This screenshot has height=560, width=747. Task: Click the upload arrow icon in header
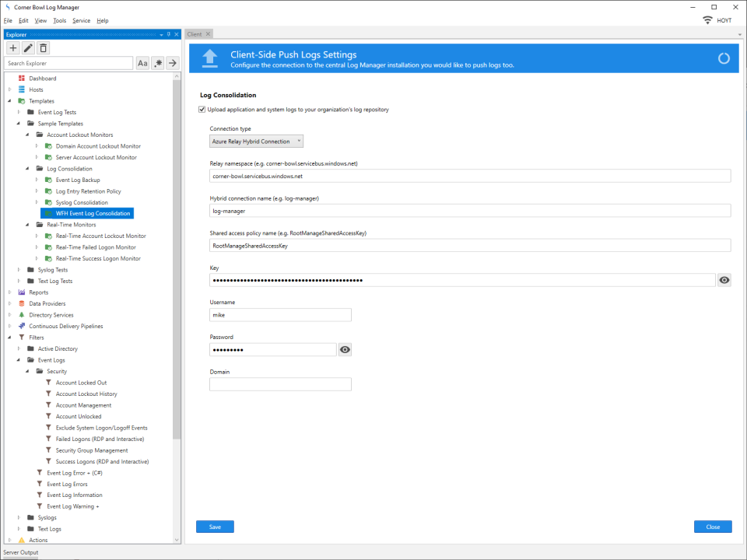(x=209, y=58)
